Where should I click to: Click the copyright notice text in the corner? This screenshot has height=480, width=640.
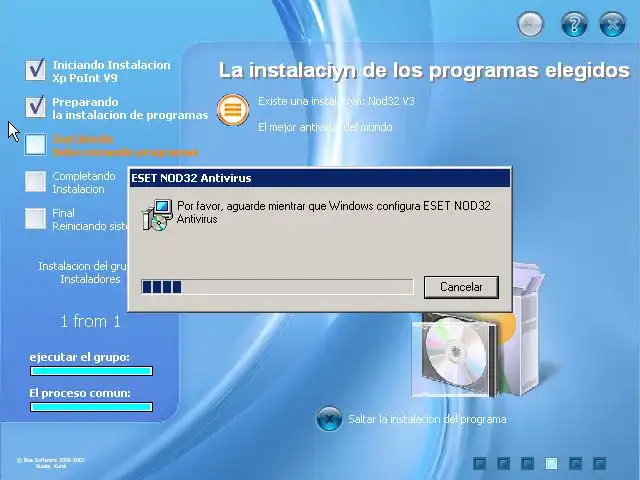51,463
